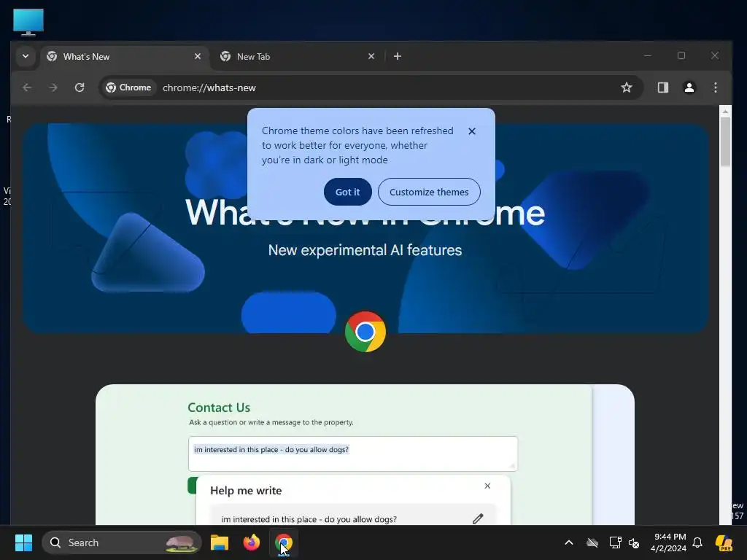Click Chrome icon in taskbar

(x=284, y=542)
